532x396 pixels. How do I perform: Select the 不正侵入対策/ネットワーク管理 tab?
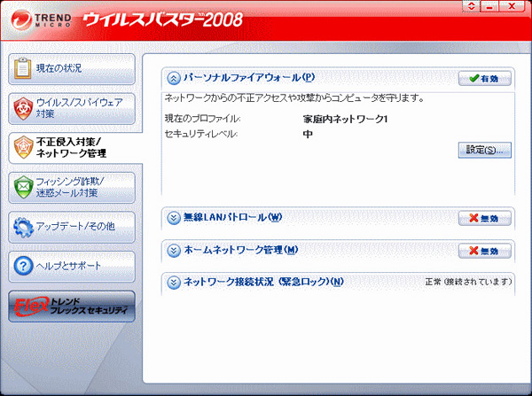(x=74, y=148)
